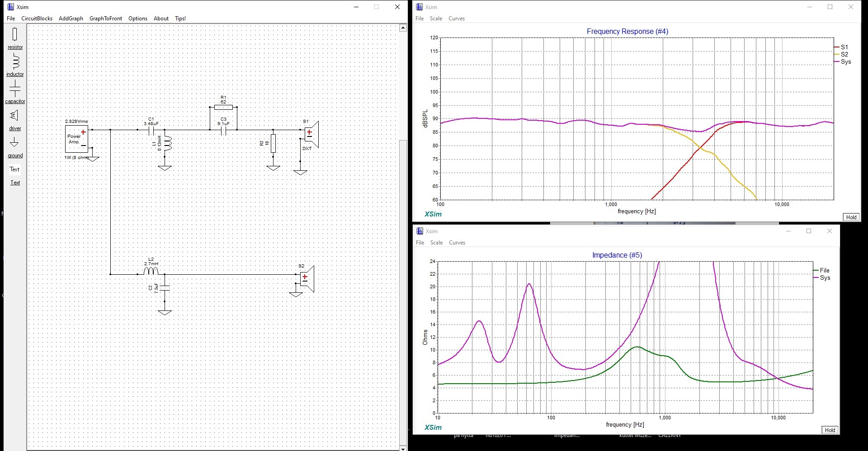
Task: Open the Tips! menu
Action: (x=180, y=19)
